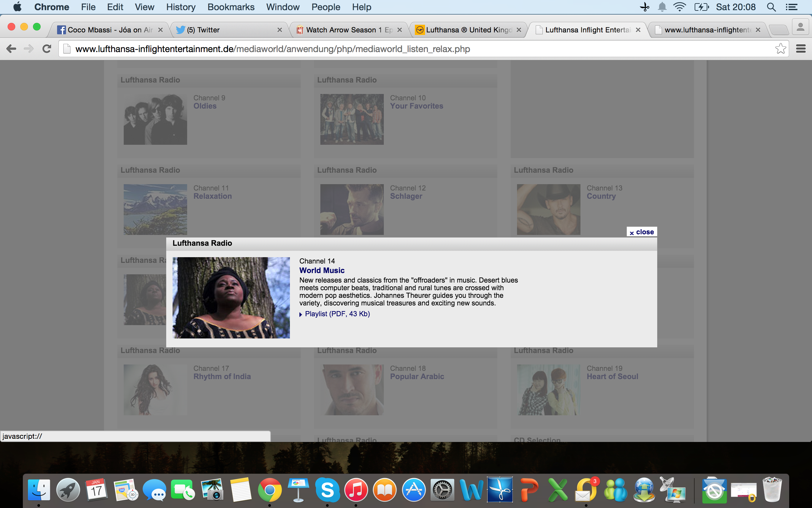Click the Relaxation mountain thumbnail
The image size is (812, 508).
tap(155, 209)
